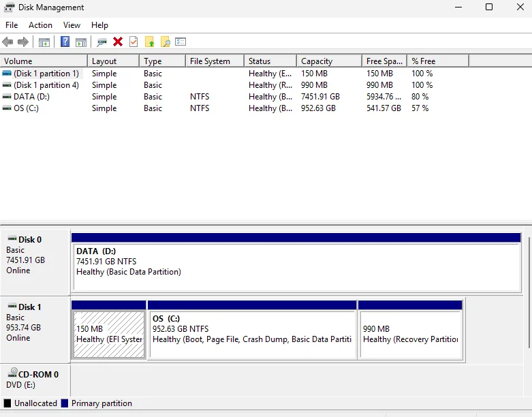Select the OS (C:) partition block on Disk 1
This screenshot has width=532, height=417.
coord(252,330)
